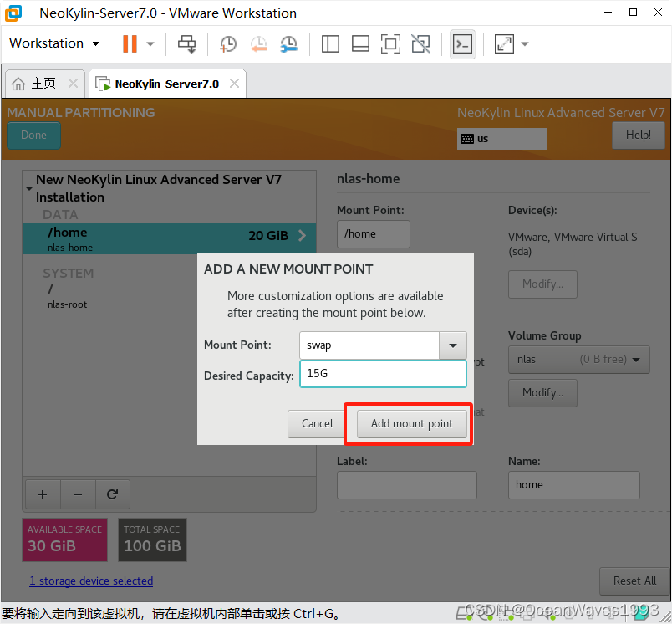Screen dimensions: 672x624
Task: Select the /home 20 GiB partition row
Action: pyautogui.click(x=170, y=238)
